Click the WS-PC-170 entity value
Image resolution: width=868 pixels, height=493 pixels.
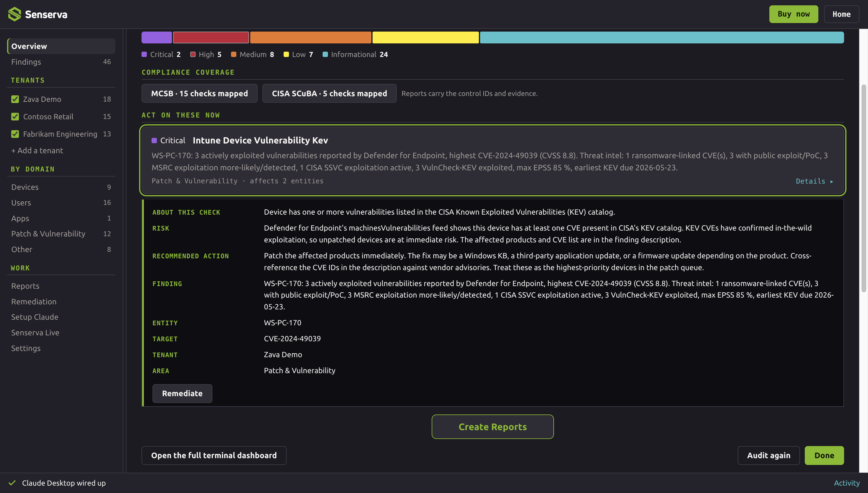(282, 323)
